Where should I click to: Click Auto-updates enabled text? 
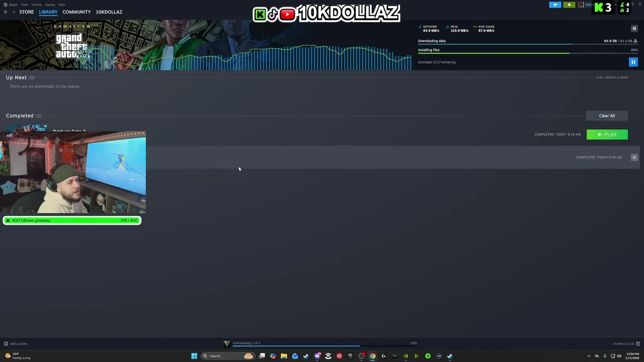612,77
